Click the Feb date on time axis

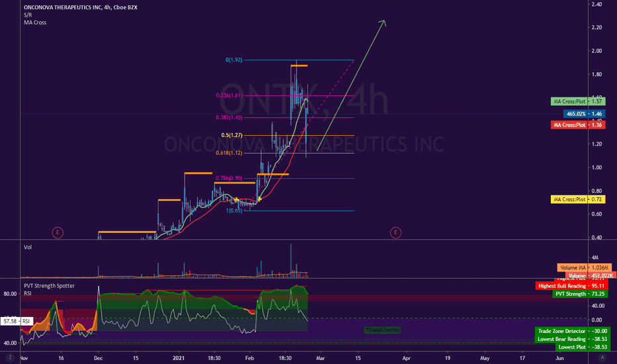coord(250,358)
